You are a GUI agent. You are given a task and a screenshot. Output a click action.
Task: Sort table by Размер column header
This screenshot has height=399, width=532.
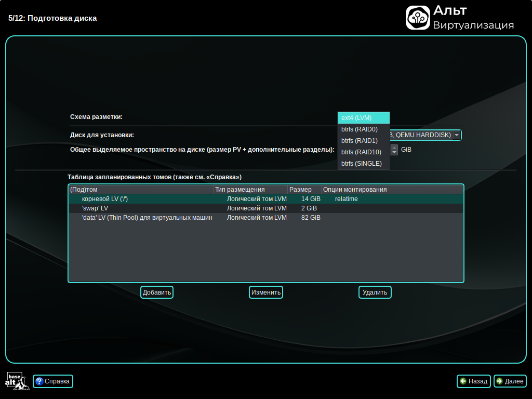304,190
